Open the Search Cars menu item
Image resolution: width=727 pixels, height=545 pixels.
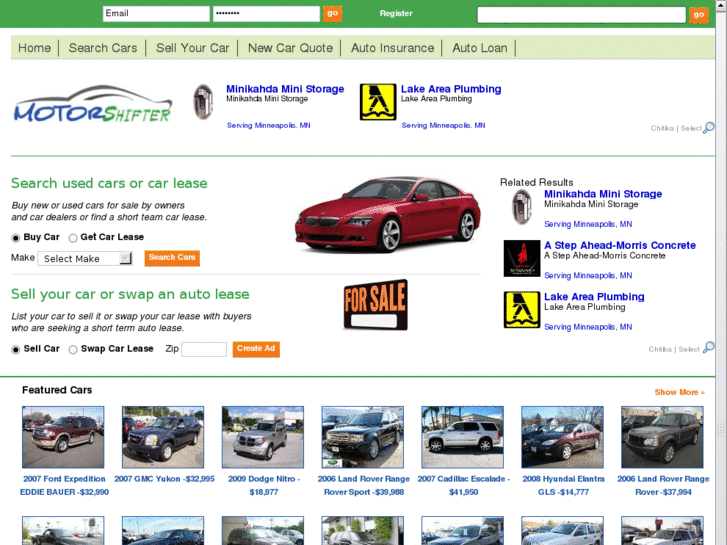(x=103, y=48)
